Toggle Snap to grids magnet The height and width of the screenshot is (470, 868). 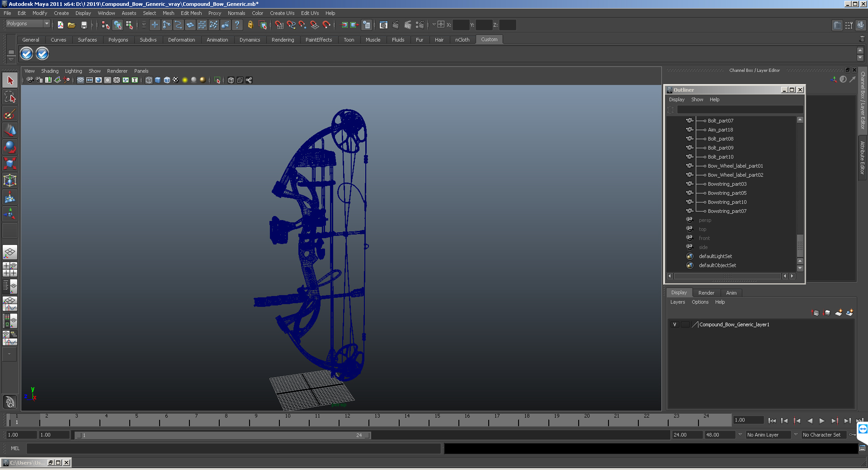coord(279,25)
